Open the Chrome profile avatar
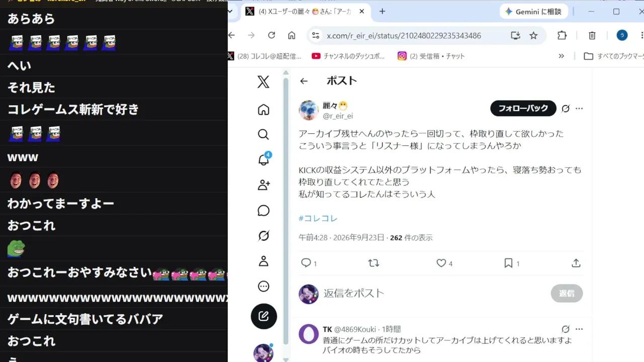The height and width of the screenshot is (362, 644). [622, 35]
